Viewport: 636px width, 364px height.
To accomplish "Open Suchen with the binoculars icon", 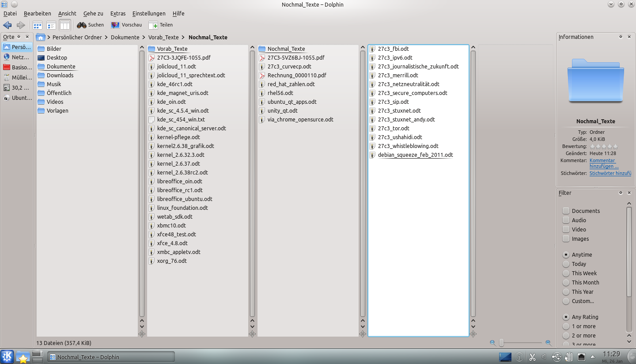I will [x=90, y=25].
